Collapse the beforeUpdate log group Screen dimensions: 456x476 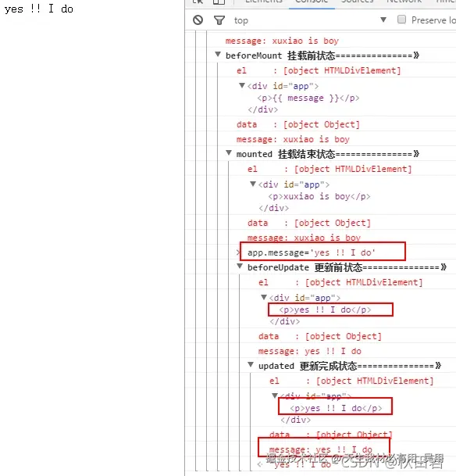tap(240, 267)
